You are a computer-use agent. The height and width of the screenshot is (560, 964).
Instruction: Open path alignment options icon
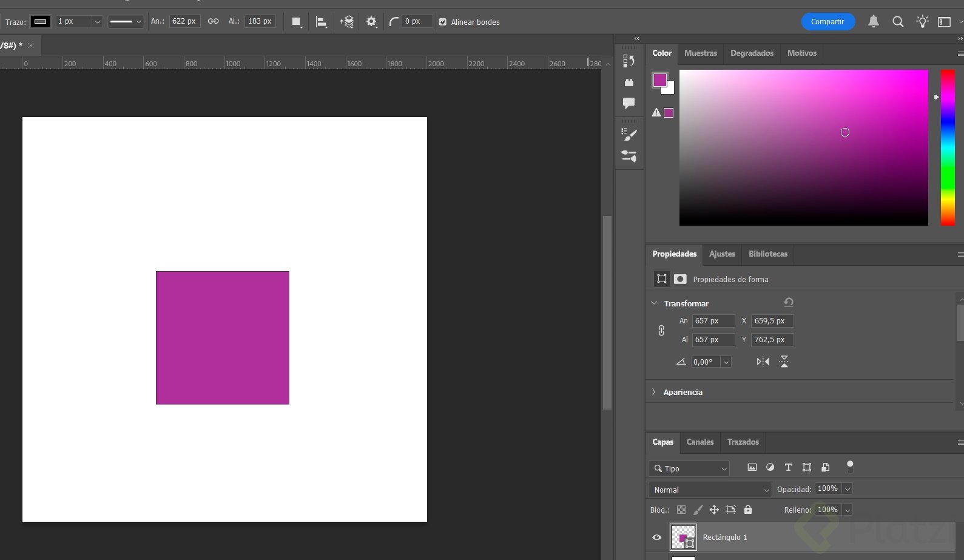click(322, 22)
